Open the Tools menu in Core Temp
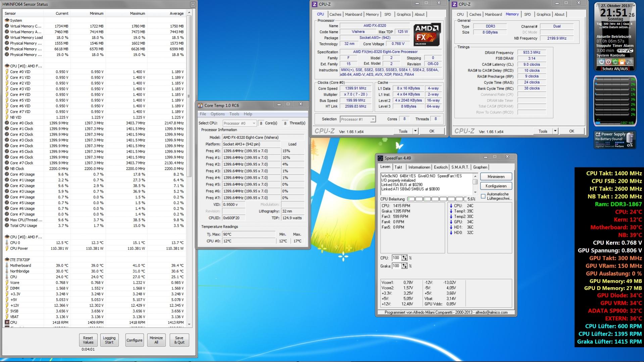Screen dimensions: 644x362 [x=234, y=114]
